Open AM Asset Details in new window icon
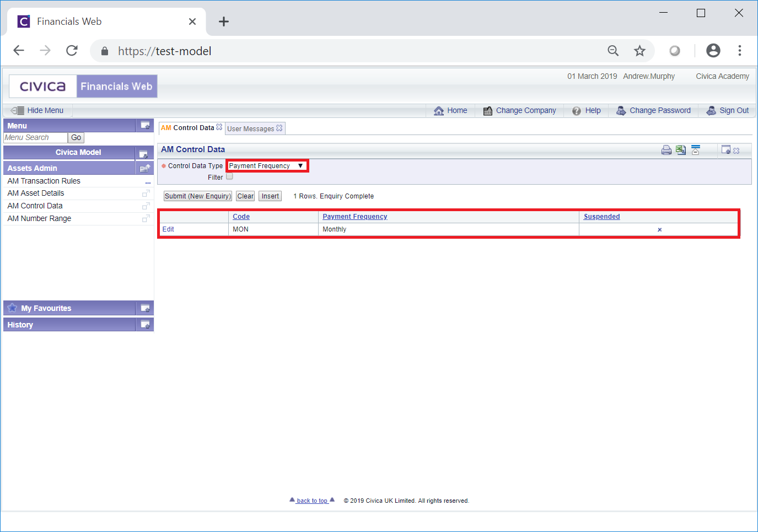 point(146,194)
